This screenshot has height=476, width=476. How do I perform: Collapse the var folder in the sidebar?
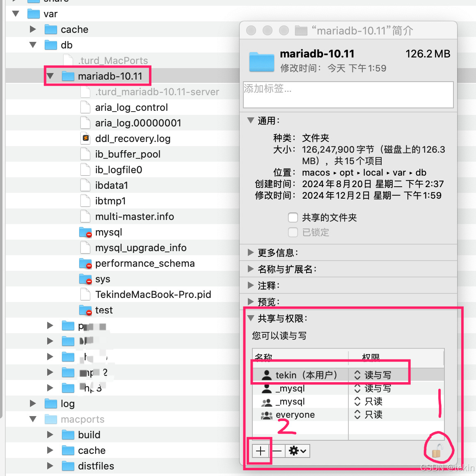tap(15, 14)
